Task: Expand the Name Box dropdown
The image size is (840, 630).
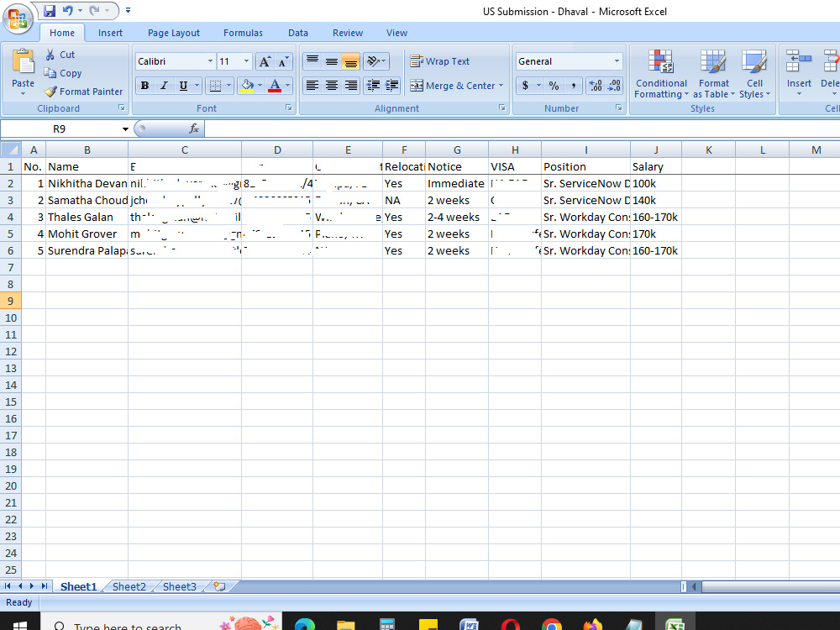Action: [x=125, y=129]
